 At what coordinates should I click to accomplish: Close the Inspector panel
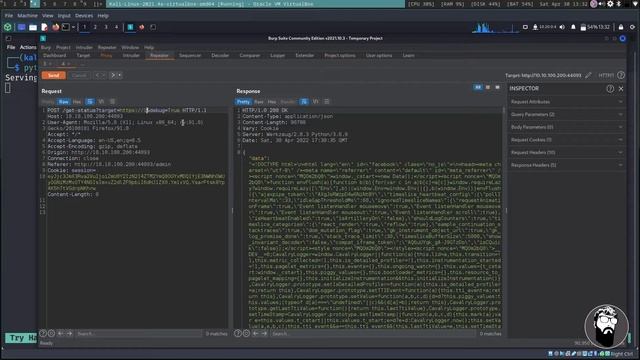pos(621,89)
